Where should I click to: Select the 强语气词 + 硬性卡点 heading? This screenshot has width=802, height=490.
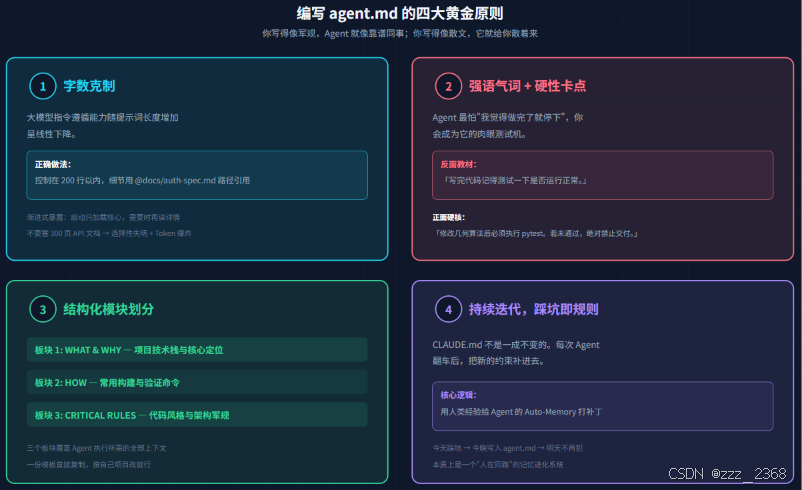pos(527,86)
